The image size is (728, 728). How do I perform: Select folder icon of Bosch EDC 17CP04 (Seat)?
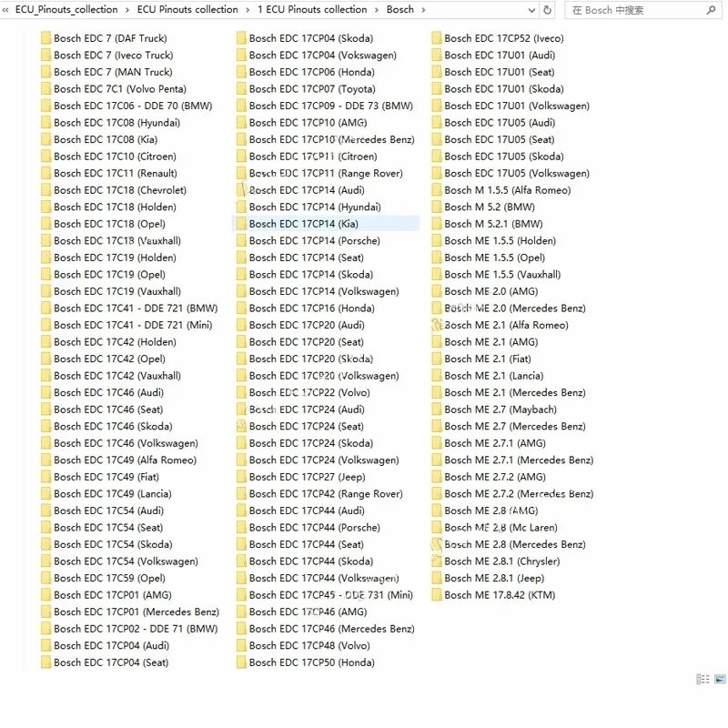point(46,662)
